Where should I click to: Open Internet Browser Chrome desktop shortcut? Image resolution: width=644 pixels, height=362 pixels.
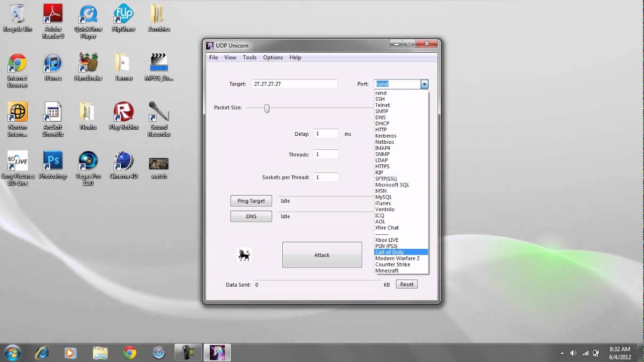[x=18, y=70]
